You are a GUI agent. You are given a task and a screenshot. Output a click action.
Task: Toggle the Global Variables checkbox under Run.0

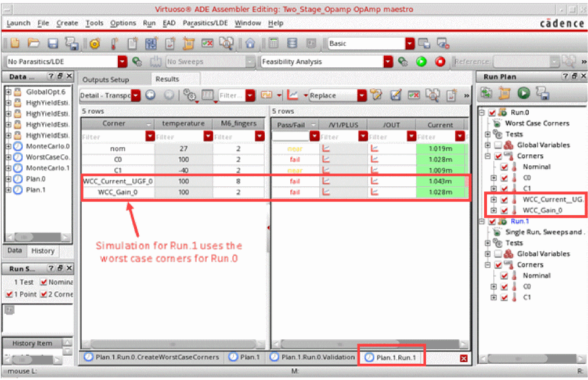pyautogui.click(x=497, y=145)
